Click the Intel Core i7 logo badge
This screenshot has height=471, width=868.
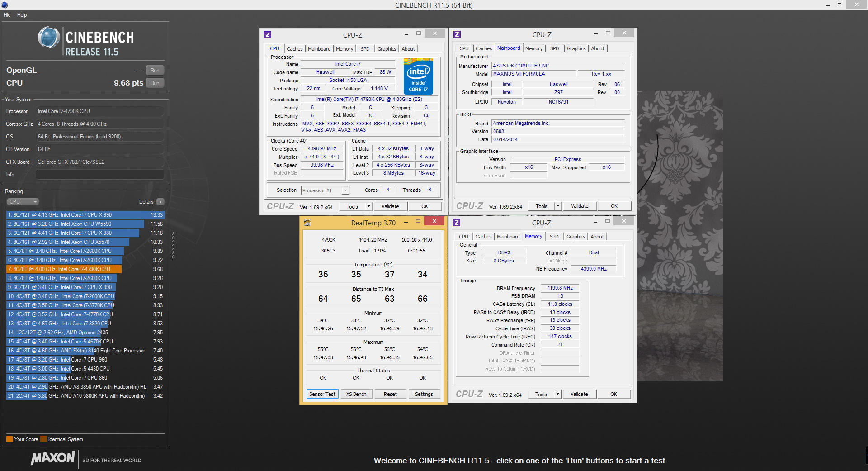click(418, 76)
